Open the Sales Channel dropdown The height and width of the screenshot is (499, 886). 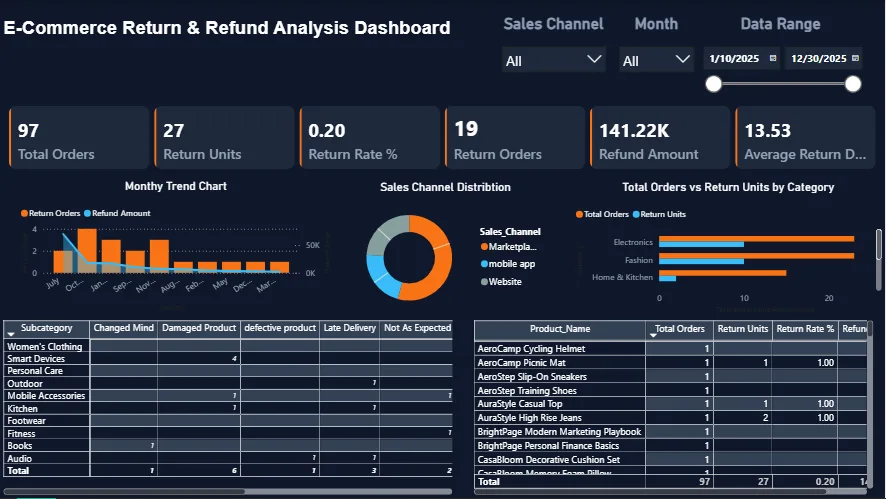pyautogui.click(x=553, y=60)
